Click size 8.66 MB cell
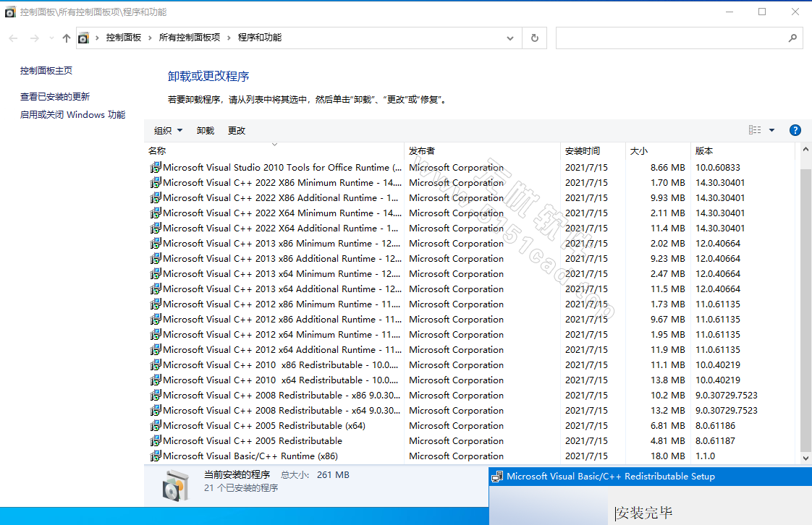Image resolution: width=812 pixels, height=525 pixels. (667, 167)
